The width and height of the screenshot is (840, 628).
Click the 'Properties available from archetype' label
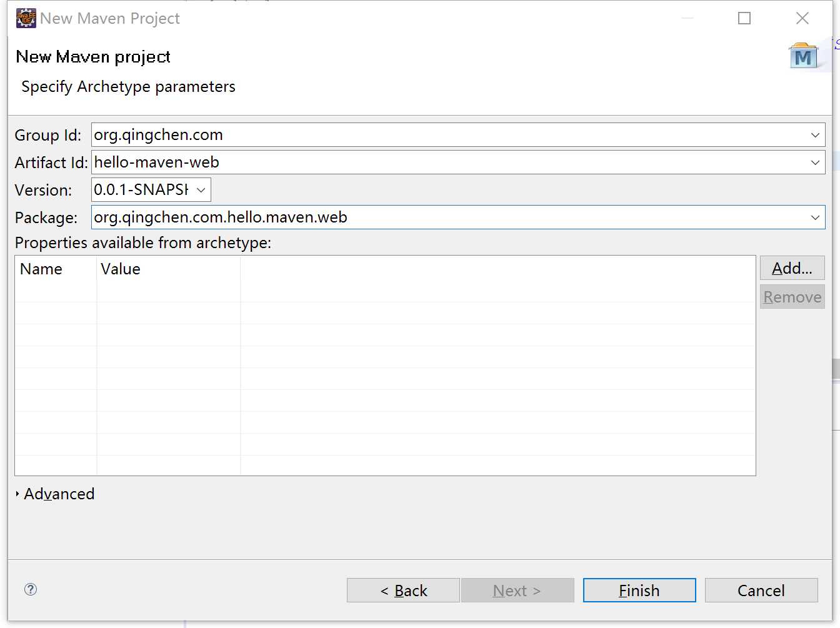point(143,242)
